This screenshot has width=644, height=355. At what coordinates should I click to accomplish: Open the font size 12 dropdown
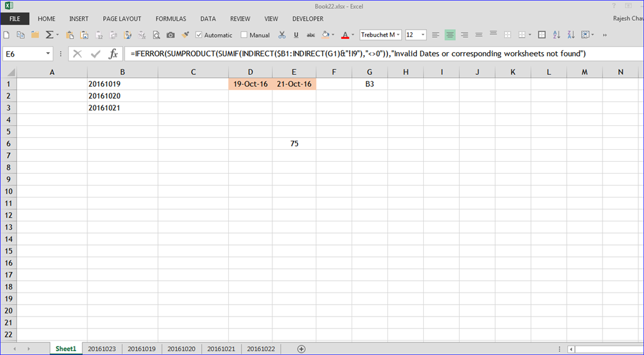click(x=423, y=35)
